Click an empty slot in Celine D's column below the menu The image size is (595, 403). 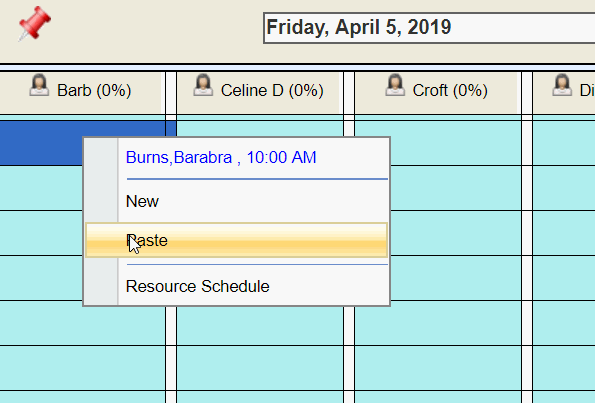260,326
